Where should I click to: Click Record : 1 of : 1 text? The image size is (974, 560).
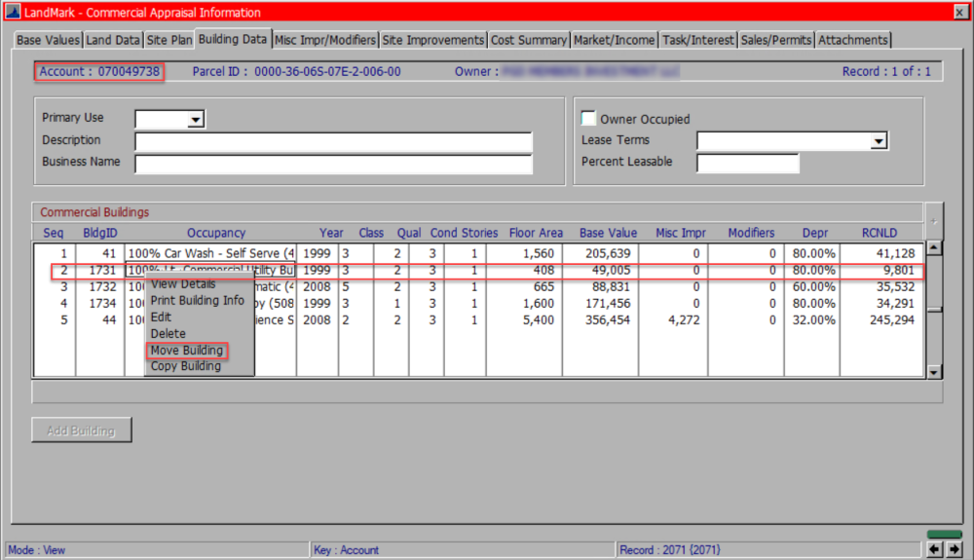pos(886,71)
